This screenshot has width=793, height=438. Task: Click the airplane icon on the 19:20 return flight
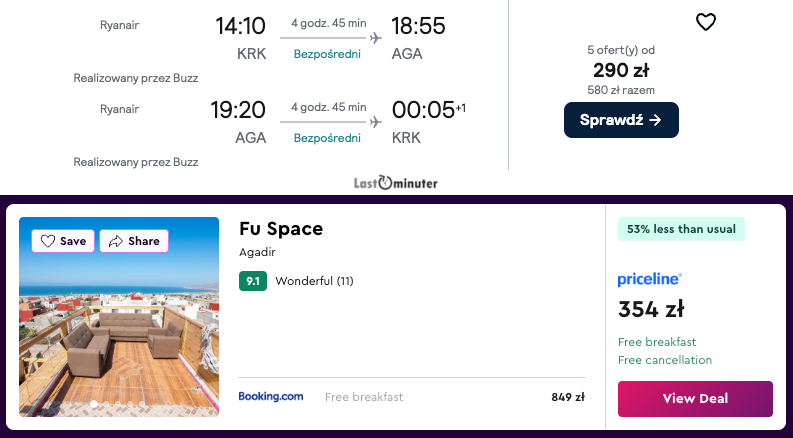coord(376,122)
